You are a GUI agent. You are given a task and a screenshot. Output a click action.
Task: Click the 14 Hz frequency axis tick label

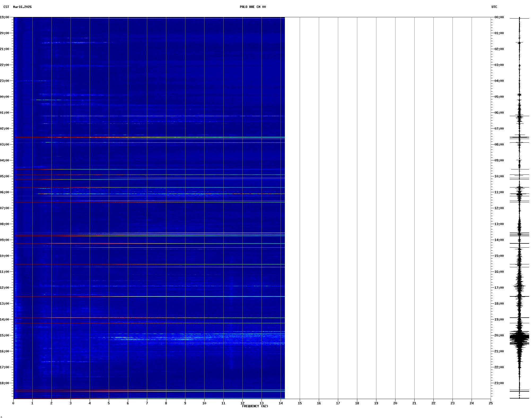(x=281, y=403)
